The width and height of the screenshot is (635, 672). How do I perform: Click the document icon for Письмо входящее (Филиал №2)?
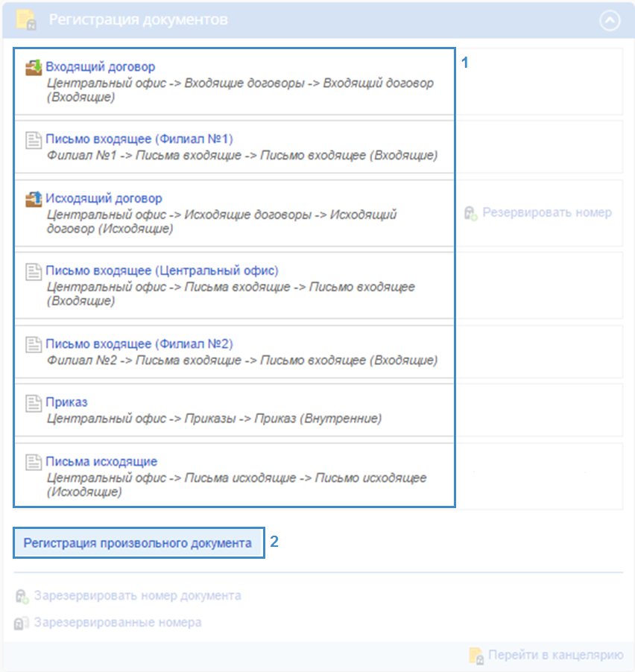34,345
